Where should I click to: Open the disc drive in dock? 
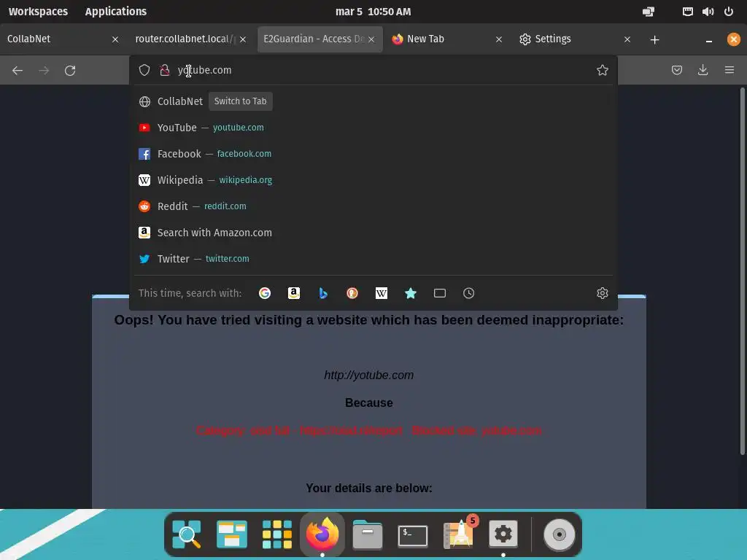560,534
